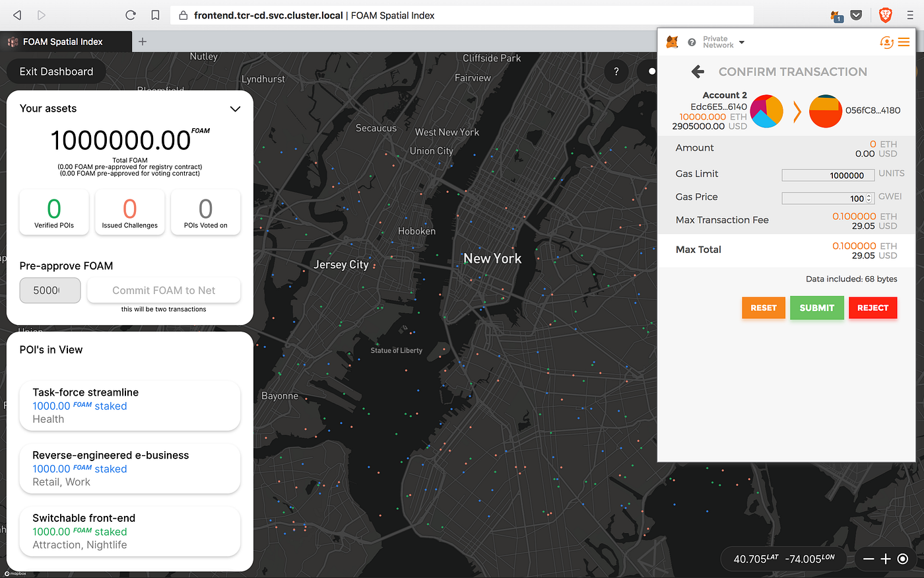Open the browser hamburger menu
Viewport: 924px width, 578px height.
tap(910, 15)
